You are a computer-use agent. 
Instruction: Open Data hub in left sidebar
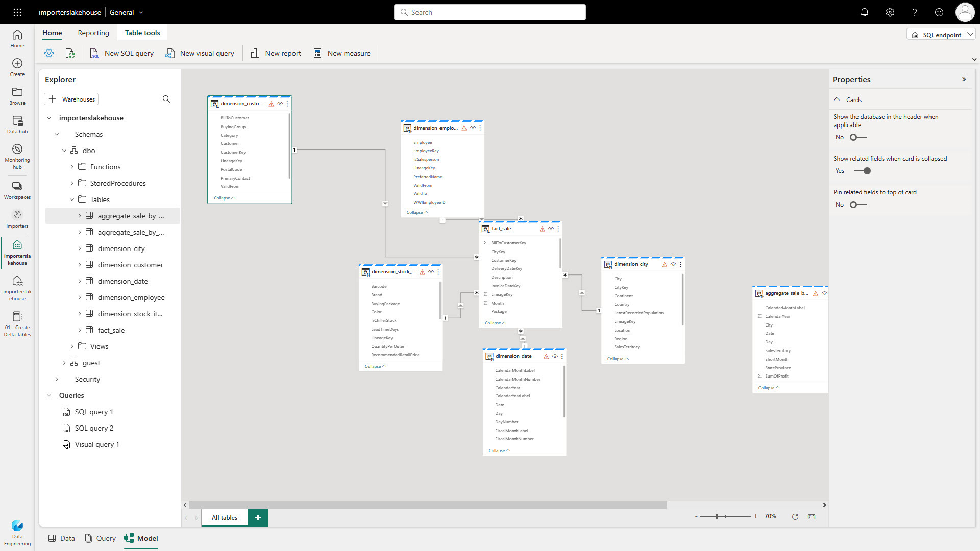(x=17, y=124)
